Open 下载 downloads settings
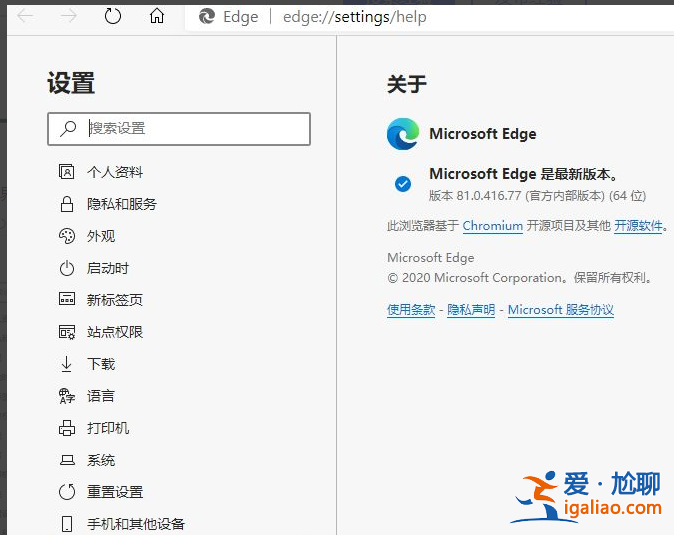The width and height of the screenshot is (674, 535). pos(101,364)
